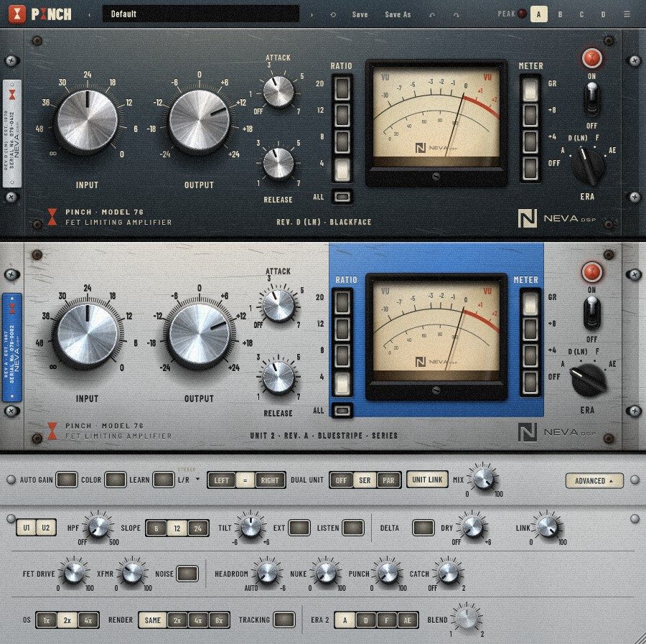Viewport: 646px width, 644px height.
Task: Click the blackface ERA rotary selector
Action: coord(589,166)
